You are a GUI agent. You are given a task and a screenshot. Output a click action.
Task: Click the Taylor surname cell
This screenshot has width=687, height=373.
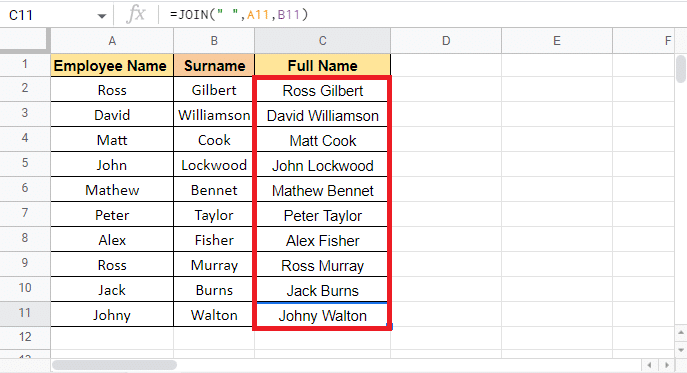point(214,215)
